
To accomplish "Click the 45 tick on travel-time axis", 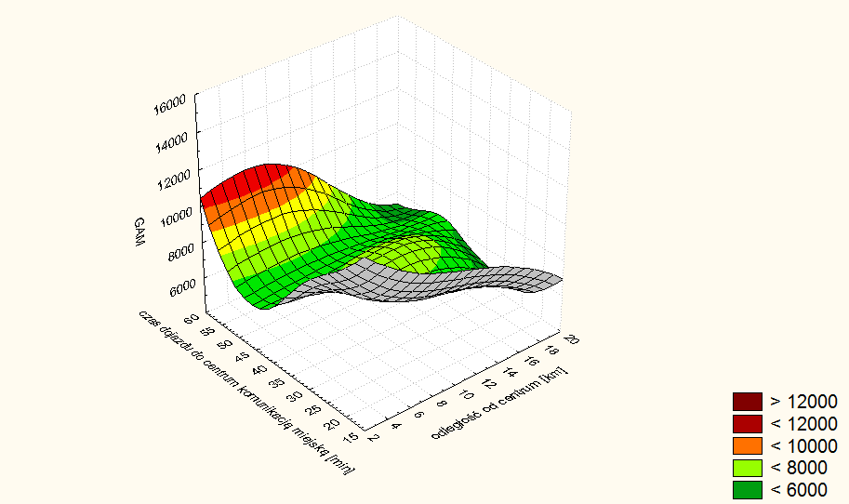I will (x=243, y=358).
